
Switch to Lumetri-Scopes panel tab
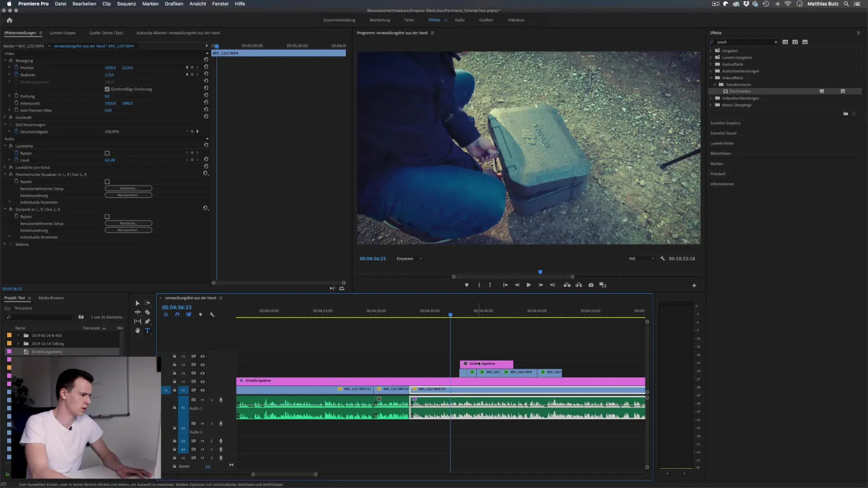point(63,33)
